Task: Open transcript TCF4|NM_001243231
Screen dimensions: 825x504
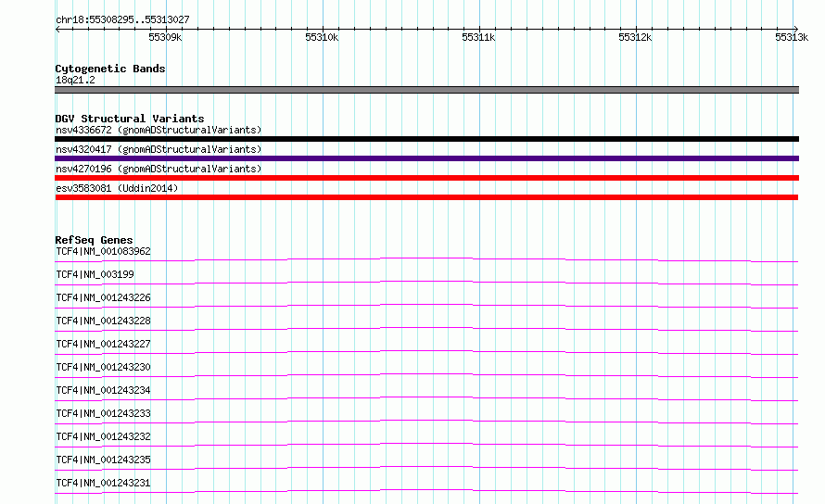Action: 103,483
